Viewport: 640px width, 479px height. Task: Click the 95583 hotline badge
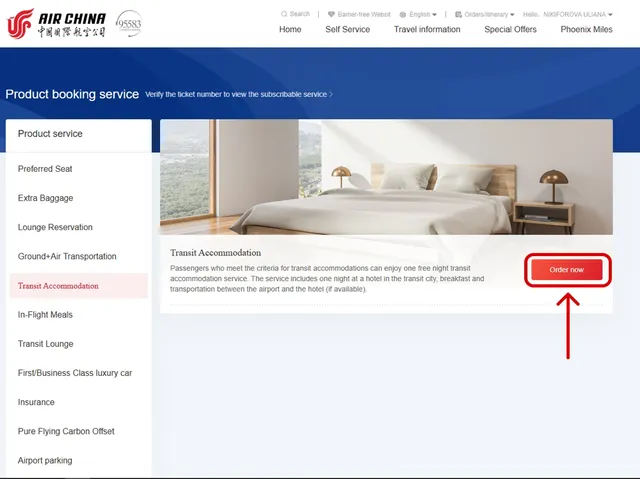tap(129, 24)
